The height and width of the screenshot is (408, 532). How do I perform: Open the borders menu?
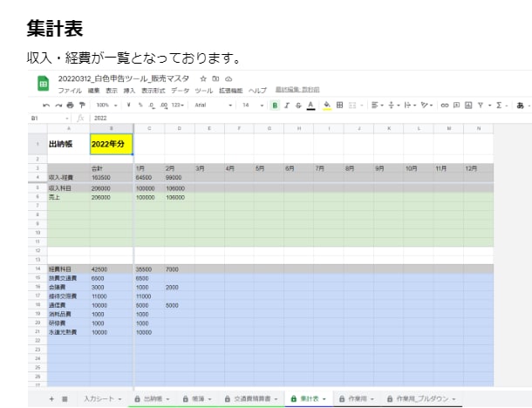(339, 105)
